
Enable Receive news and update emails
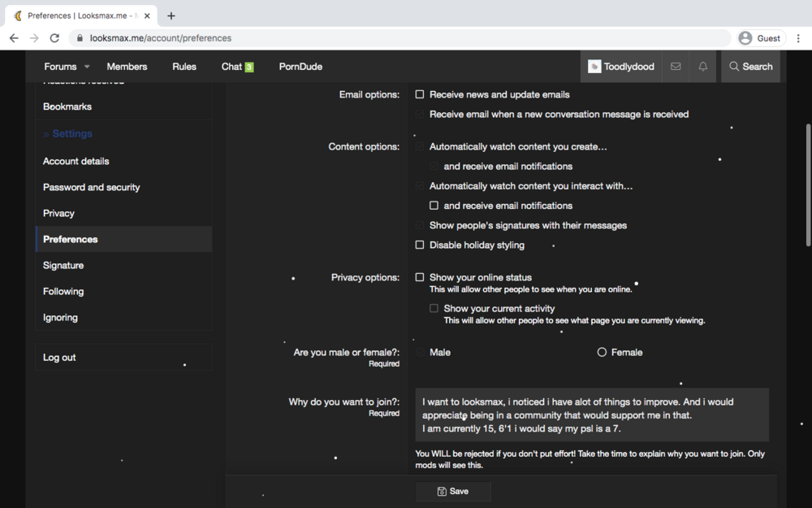tap(420, 94)
